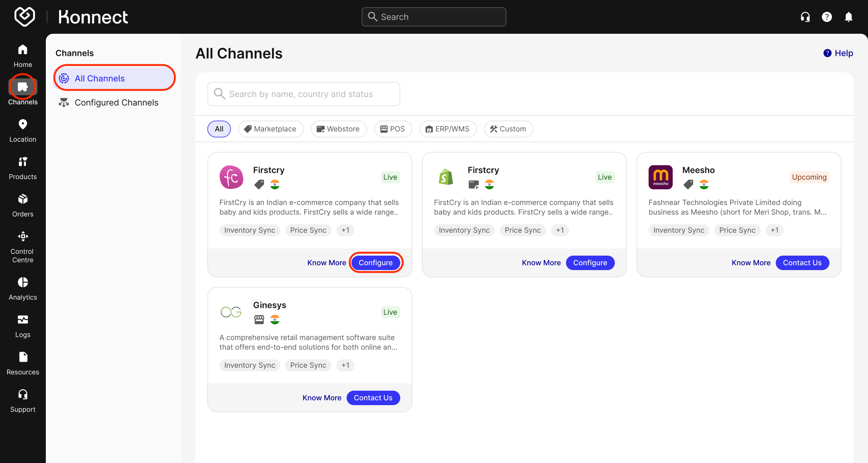This screenshot has height=463, width=868.
Task: Click Inventory Sync tag on Shopify Firstcry card
Action: tap(464, 230)
